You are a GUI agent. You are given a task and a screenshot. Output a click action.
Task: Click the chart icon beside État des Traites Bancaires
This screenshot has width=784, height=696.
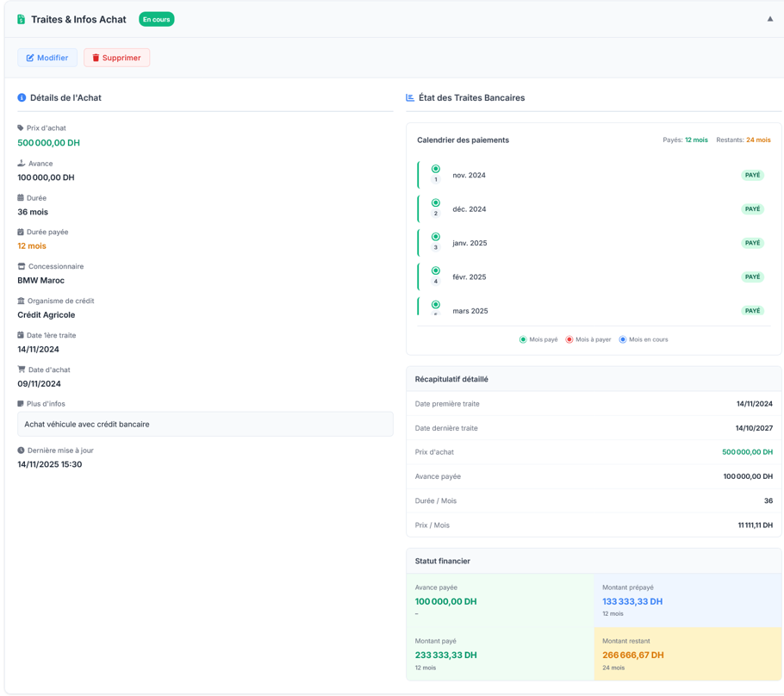(410, 97)
